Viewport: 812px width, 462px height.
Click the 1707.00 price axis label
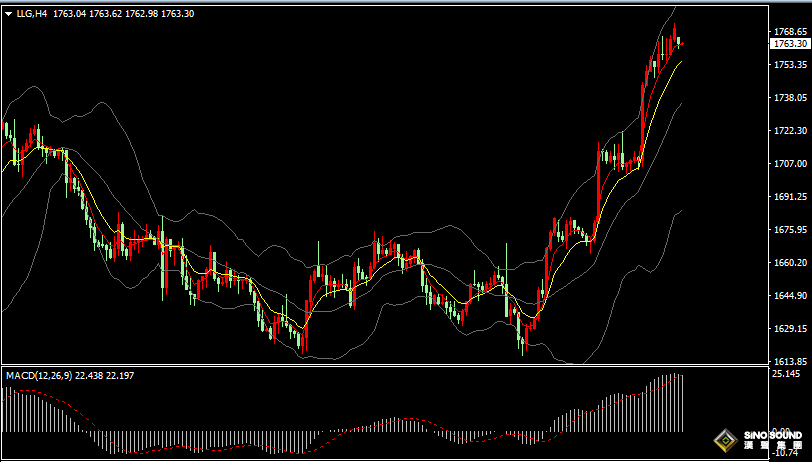pos(790,164)
